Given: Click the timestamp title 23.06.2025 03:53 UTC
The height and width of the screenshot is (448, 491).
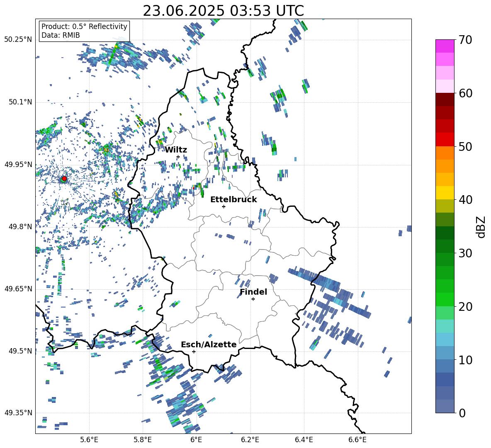Looking at the screenshot, I should pyautogui.click(x=223, y=11).
